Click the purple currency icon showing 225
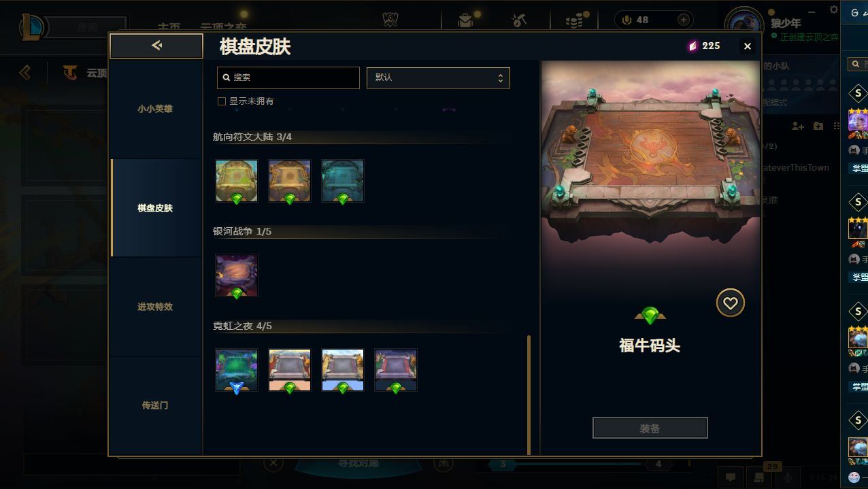The image size is (868, 489). tap(692, 46)
